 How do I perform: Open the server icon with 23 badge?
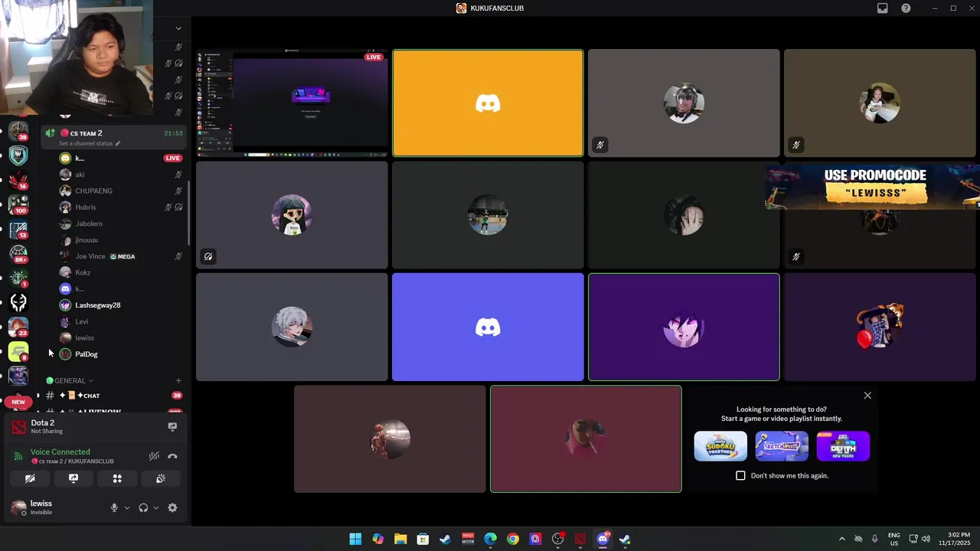(18, 327)
